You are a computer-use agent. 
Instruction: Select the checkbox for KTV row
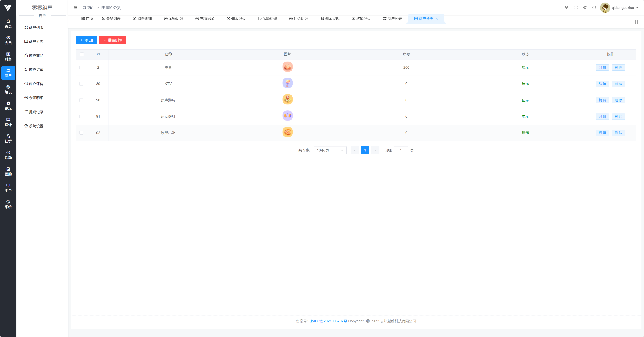(x=81, y=84)
